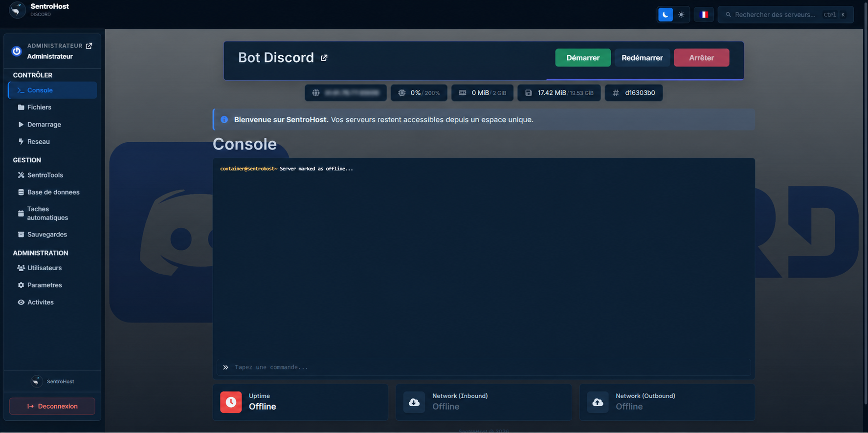The width and height of the screenshot is (868, 433).
Task: Click the blurred IP address chip
Action: [x=346, y=93]
